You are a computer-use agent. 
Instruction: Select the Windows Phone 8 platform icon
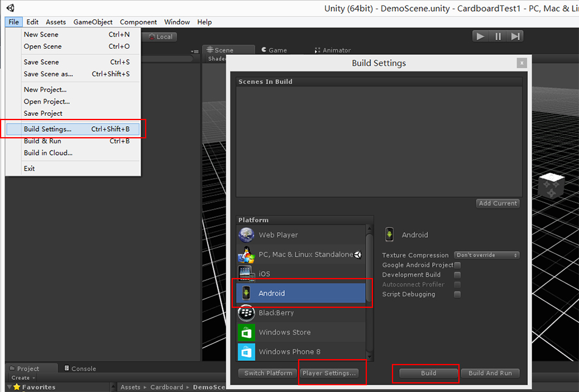tap(246, 352)
